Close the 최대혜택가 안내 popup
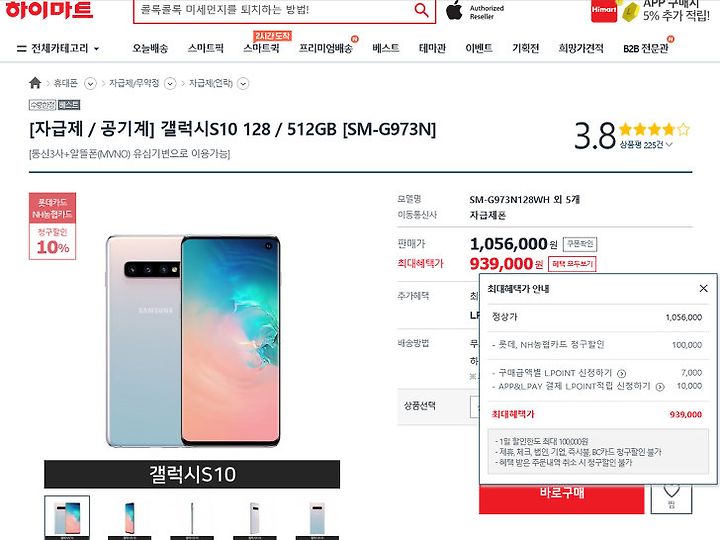This screenshot has height=540, width=720. click(x=703, y=288)
